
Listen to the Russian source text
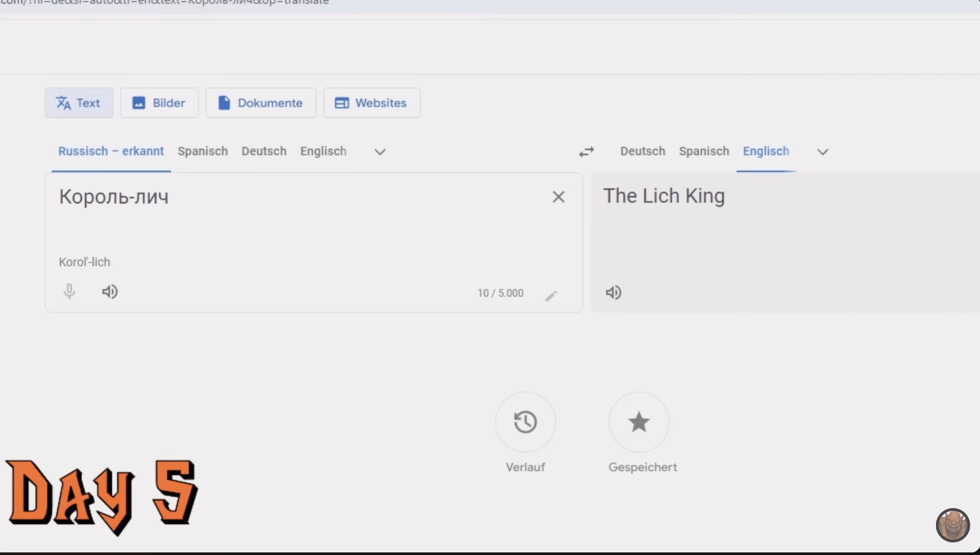point(110,292)
